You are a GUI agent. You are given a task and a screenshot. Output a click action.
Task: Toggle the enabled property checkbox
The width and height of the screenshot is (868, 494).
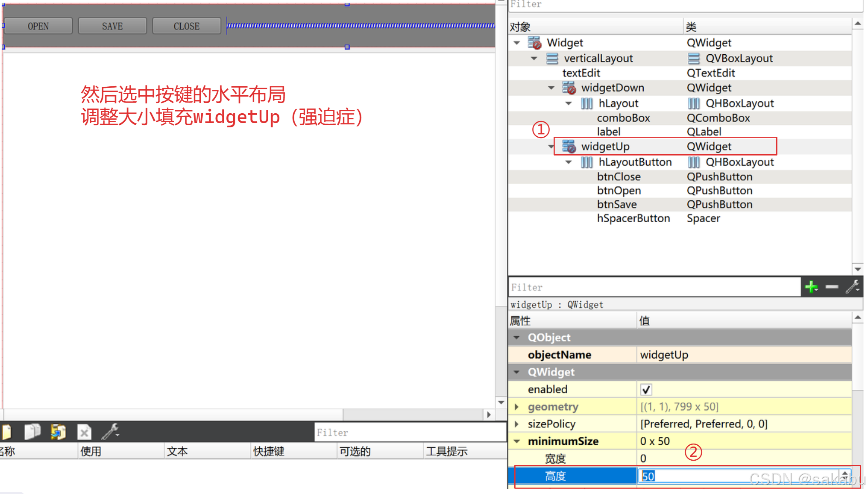(x=646, y=389)
